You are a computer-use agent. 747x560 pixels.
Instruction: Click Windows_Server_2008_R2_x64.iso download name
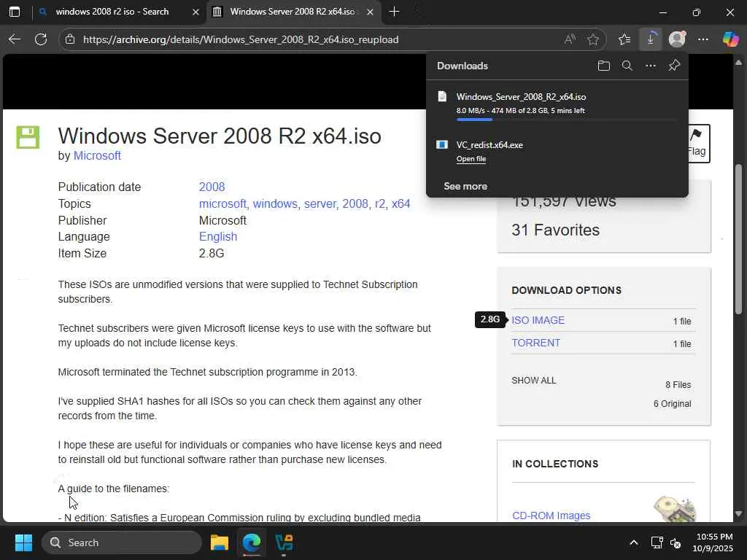pyautogui.click(x=521, y=97)
